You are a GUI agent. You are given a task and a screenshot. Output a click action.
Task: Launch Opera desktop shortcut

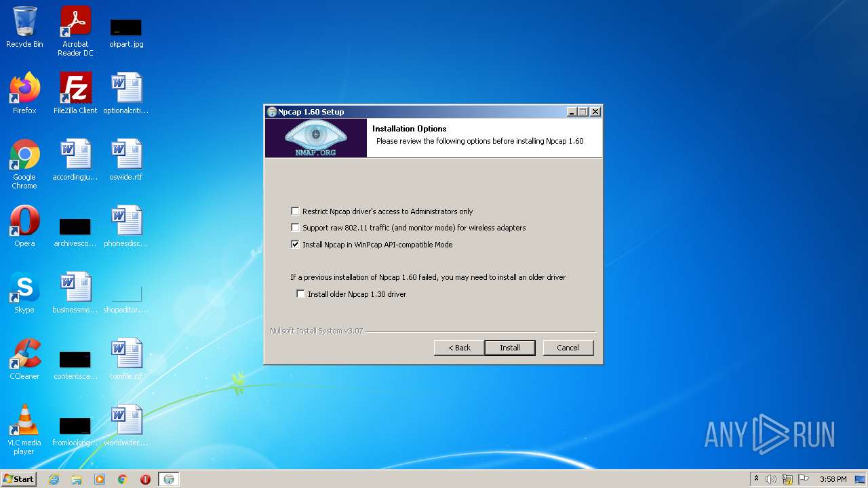(24, 226)
